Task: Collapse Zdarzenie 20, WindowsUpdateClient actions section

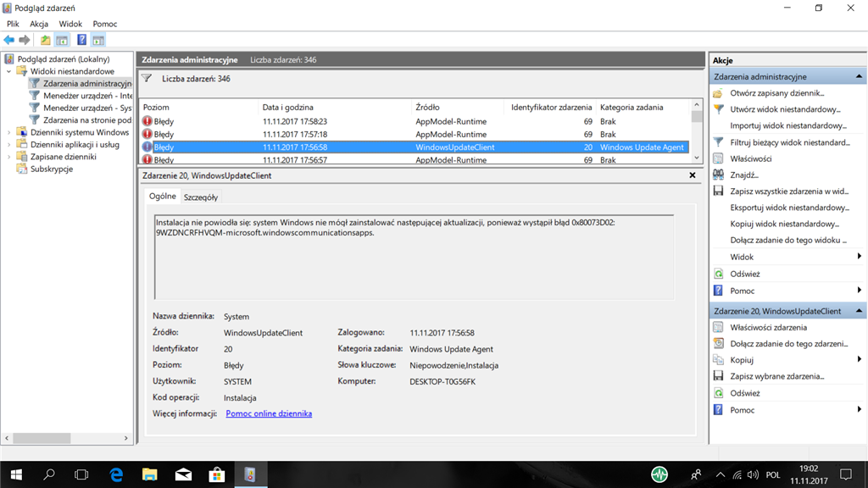Action: click(859, 311)
